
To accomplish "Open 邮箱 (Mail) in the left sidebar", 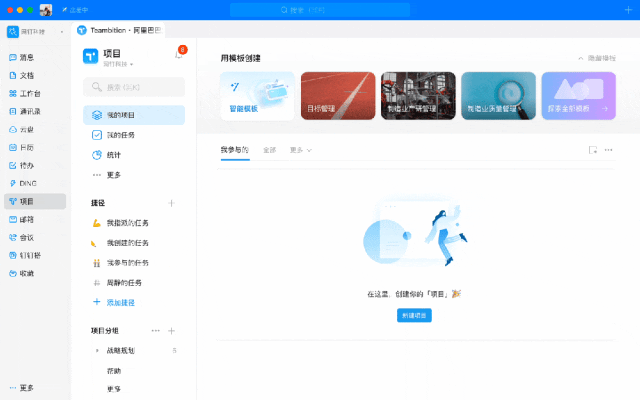I will (27, 219).
